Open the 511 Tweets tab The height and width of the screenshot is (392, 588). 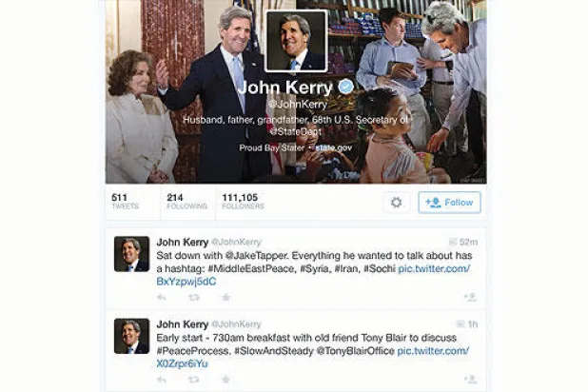(126, 202)
